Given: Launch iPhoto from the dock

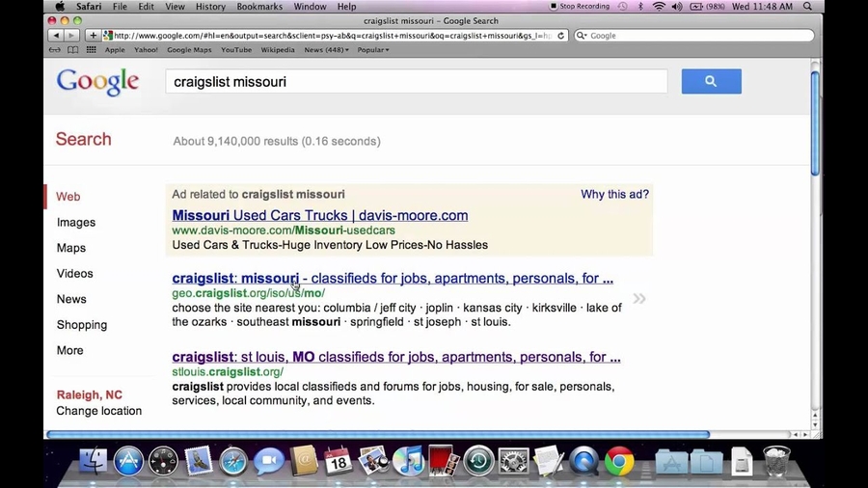Looking at the screenshot, I should click(373, 460).
